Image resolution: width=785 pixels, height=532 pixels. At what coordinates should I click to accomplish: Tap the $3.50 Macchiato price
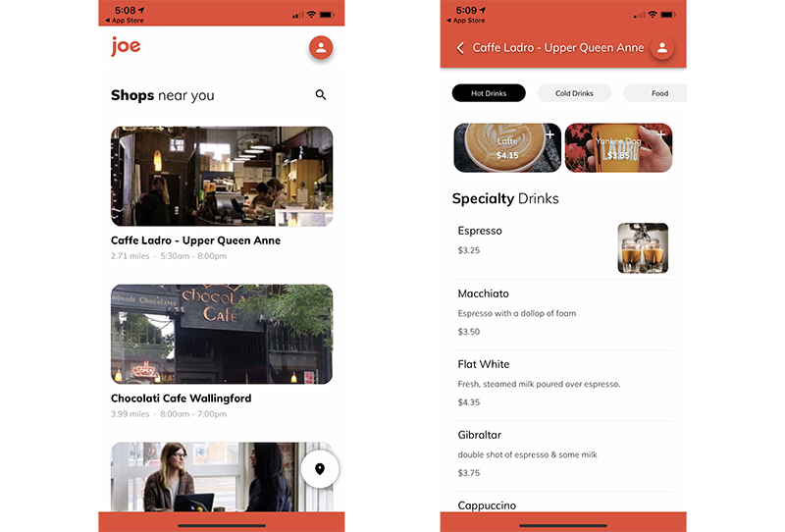[x=469, y=332]
